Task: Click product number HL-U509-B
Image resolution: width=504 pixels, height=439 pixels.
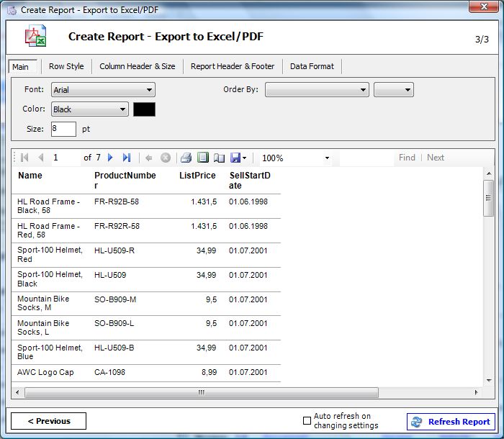Action: tap(114, 348)
